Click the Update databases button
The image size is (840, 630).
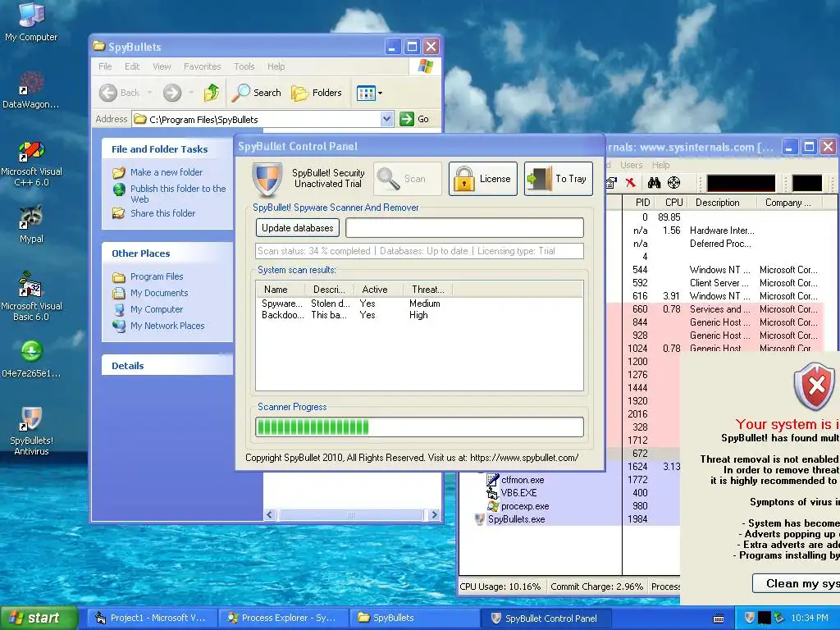[x=297, y=228]
